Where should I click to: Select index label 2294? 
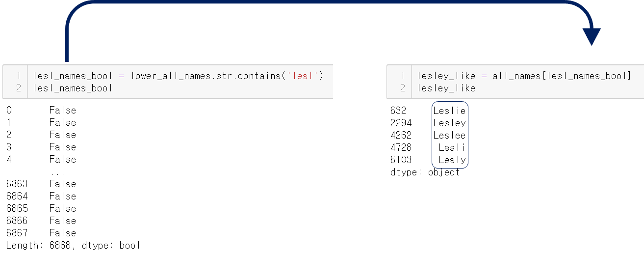coord(401,123)
